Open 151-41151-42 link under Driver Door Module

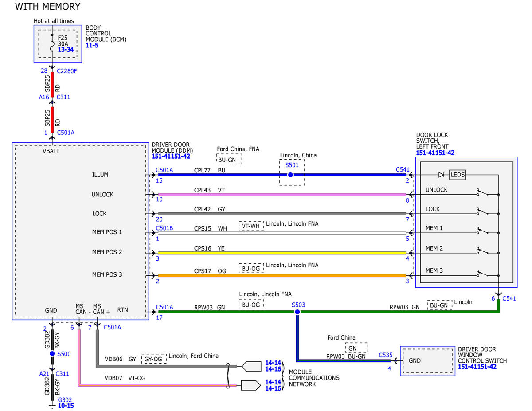click(171, 157)
